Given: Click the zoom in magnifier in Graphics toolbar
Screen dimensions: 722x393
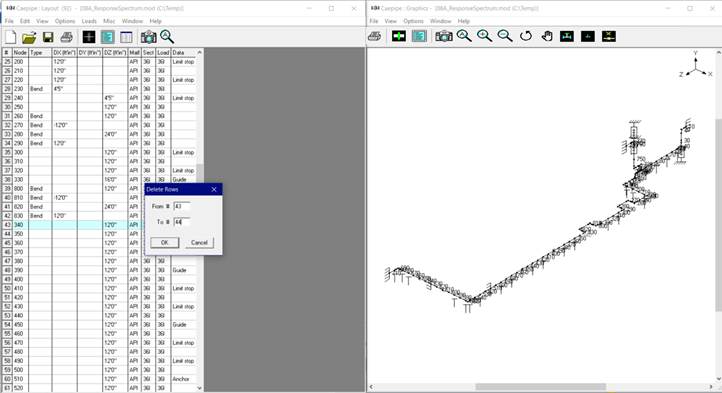Looking at the screenshot, I should (x=484, y=36).
